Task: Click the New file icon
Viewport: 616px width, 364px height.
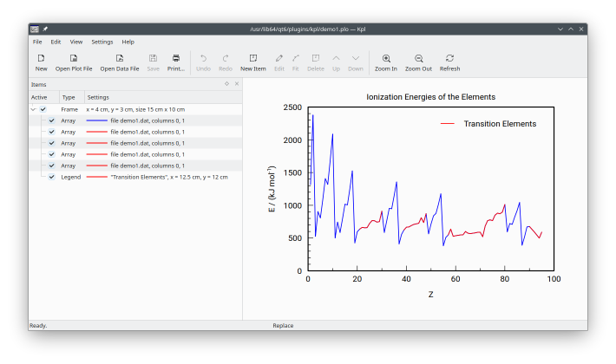Action: click(41, 58)
